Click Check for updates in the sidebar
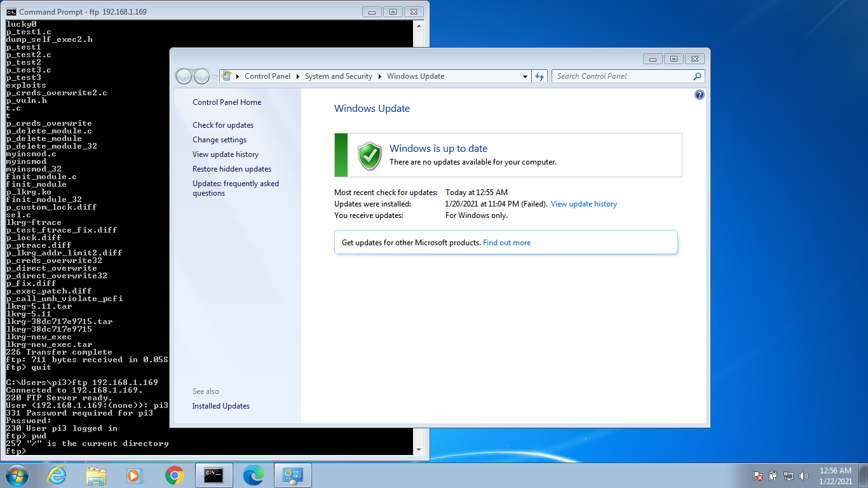This screenshot has height=488, width=868. pos(223,125)
